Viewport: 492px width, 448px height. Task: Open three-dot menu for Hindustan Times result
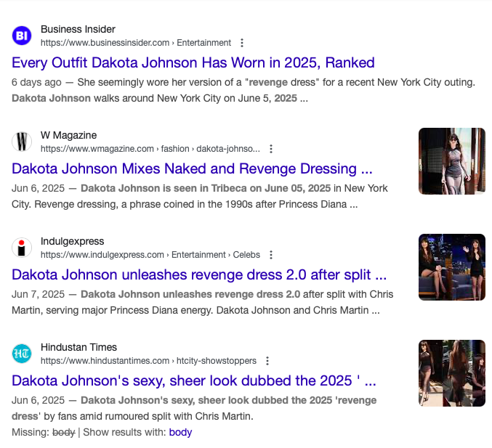click(267, 361)
